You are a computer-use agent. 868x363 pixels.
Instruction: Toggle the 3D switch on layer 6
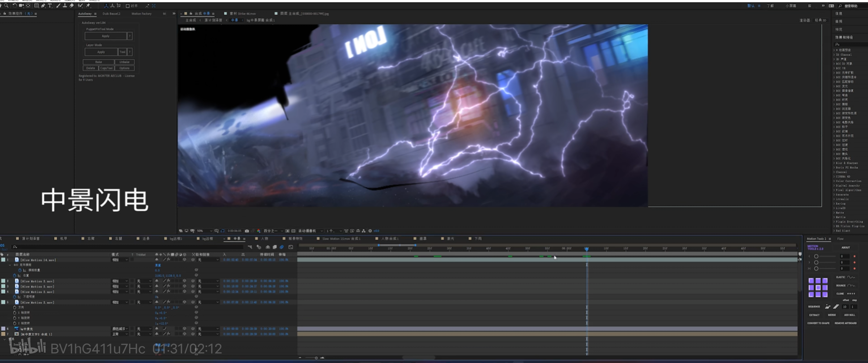click(184, 329)
